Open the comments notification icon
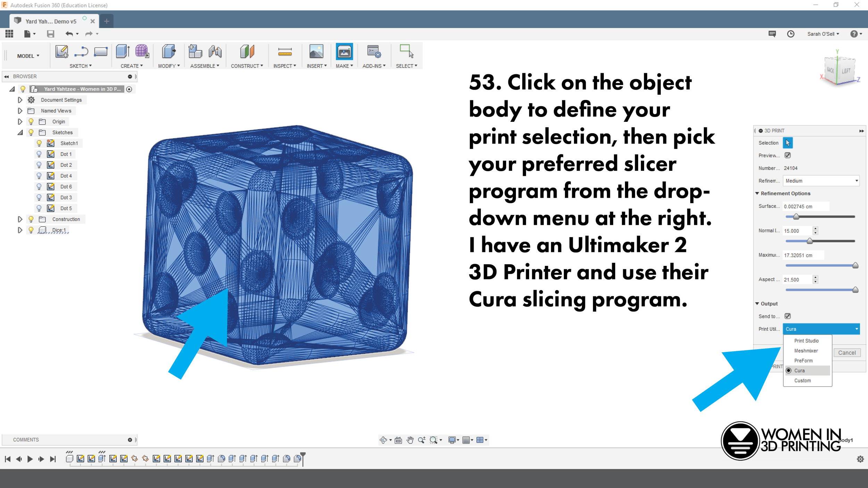This screenshot has height=488, width=868. (772, 34)
